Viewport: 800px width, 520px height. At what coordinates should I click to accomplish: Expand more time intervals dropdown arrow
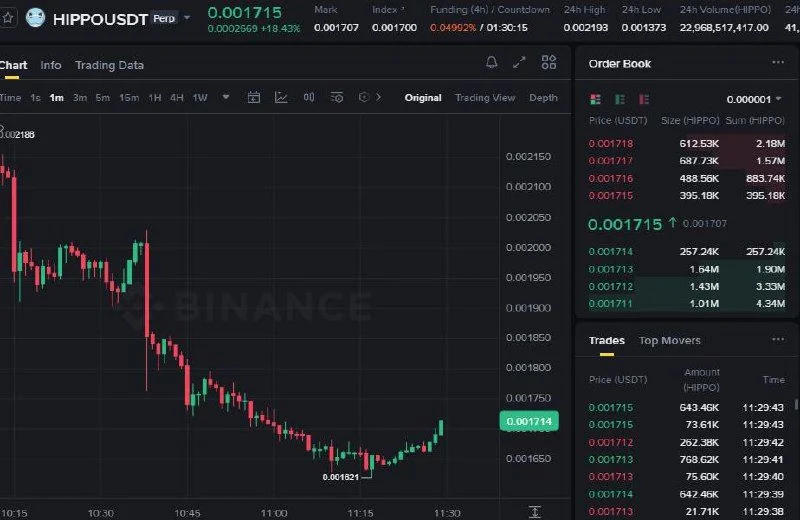[226, 97]
